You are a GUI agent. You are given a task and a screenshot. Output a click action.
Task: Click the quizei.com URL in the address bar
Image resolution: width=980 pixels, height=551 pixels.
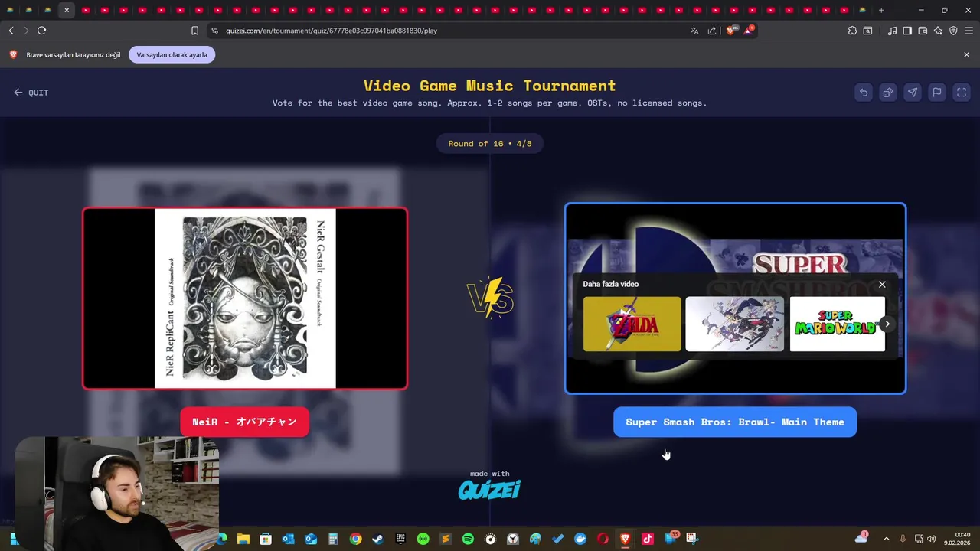point(332,31)
